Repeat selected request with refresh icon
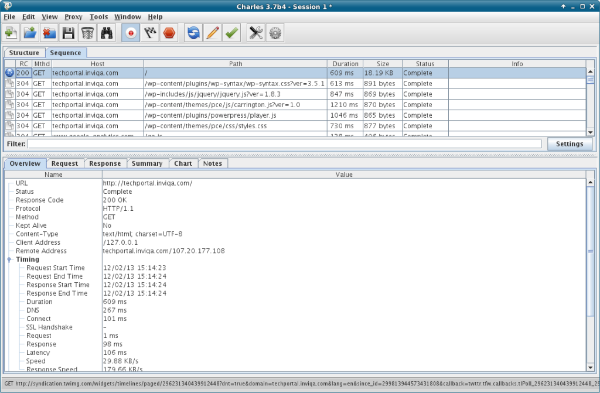This screenshot has width=600, height=393. (194, 33)
